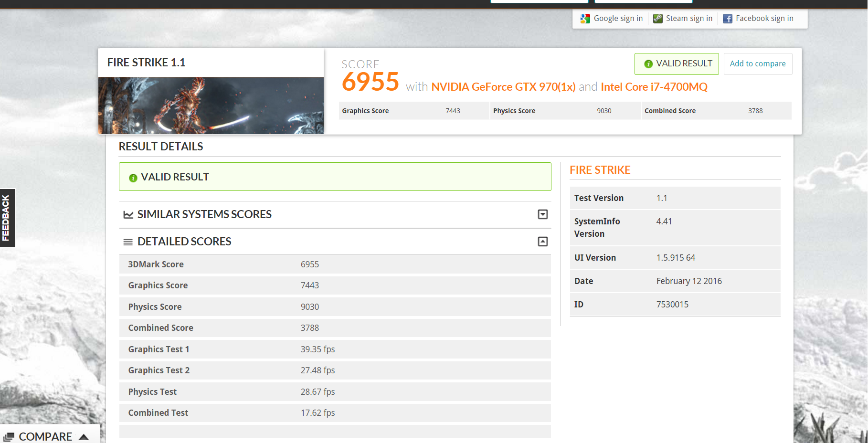Click the Compare stack icon at bottom left
Screen dimensions: 868x443
(x=9, y=437)
